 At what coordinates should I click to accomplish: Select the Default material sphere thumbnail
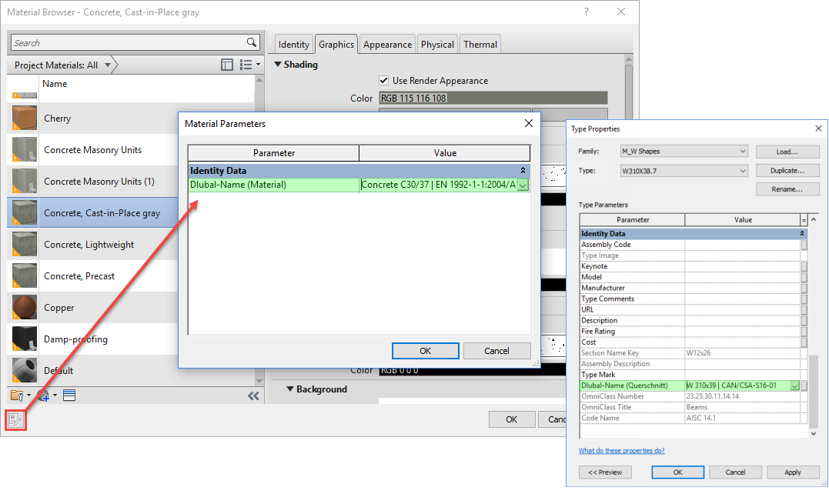(25, 370)
